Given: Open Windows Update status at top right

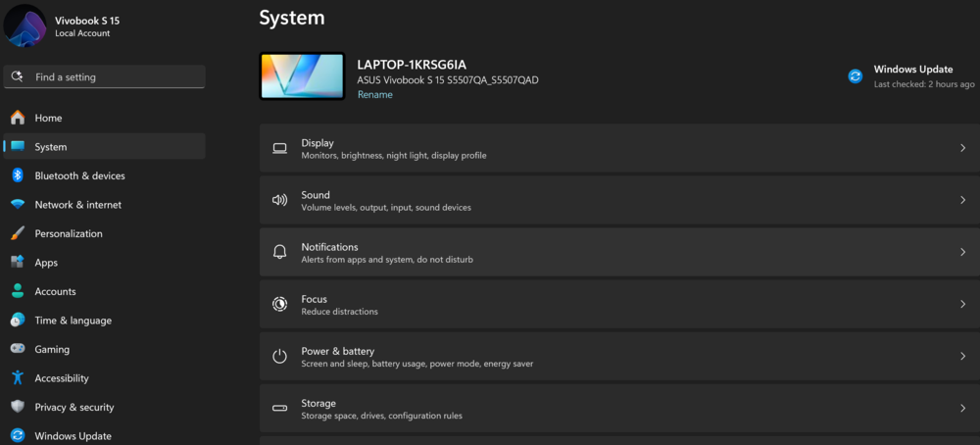Looking at the screenshot, I should point(911,76).
